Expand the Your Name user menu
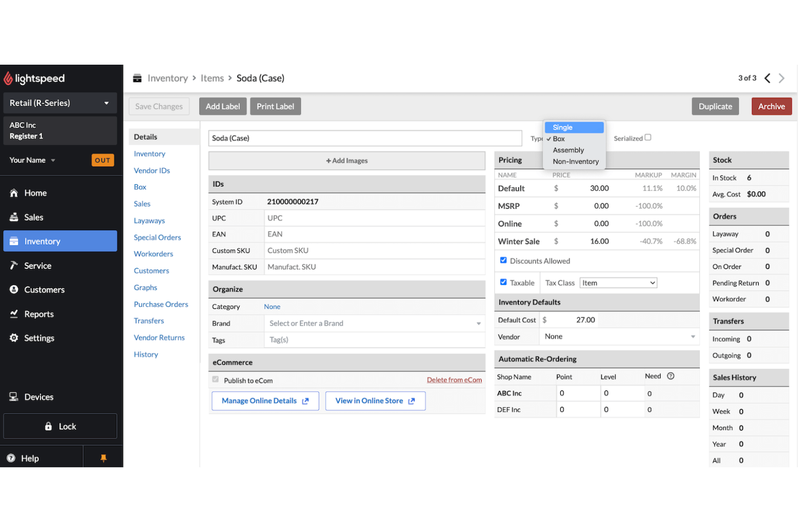 point(32,160)
